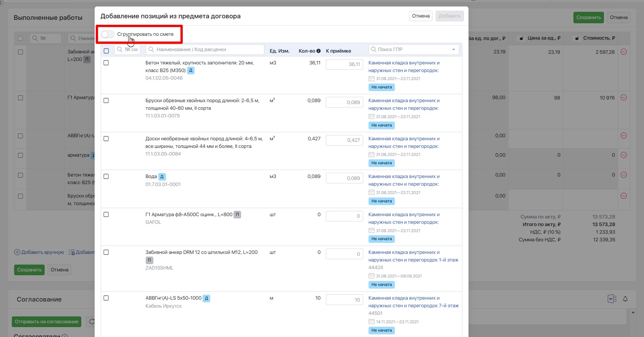
Task: Tick the Вода position checkbox
Action: [106, 177]
